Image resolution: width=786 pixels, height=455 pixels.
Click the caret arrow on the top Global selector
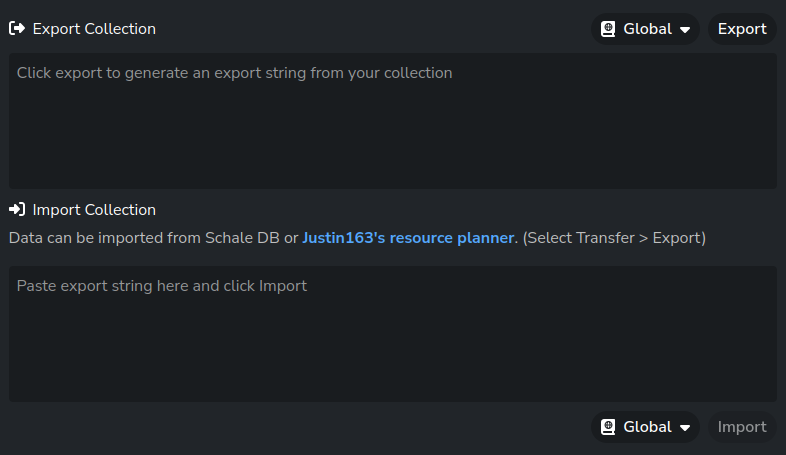pos(685,30)
